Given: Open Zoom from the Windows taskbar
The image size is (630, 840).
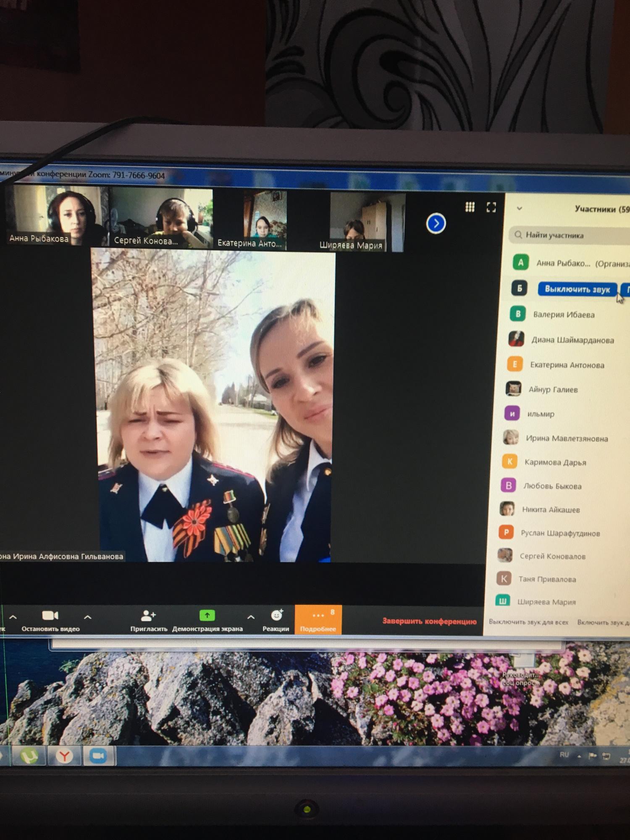Looking at the screenshot, I should tap(98, 756).
